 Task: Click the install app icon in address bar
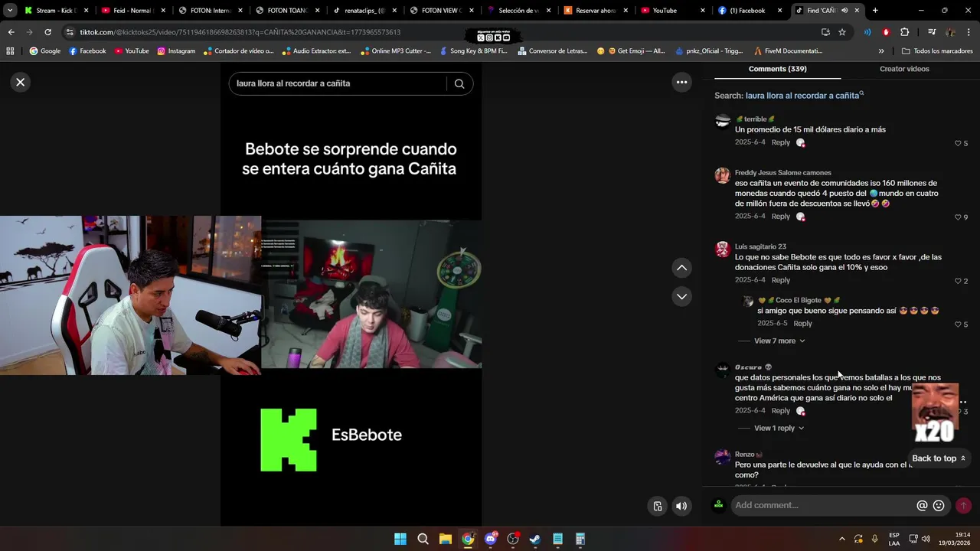(825, 32)
